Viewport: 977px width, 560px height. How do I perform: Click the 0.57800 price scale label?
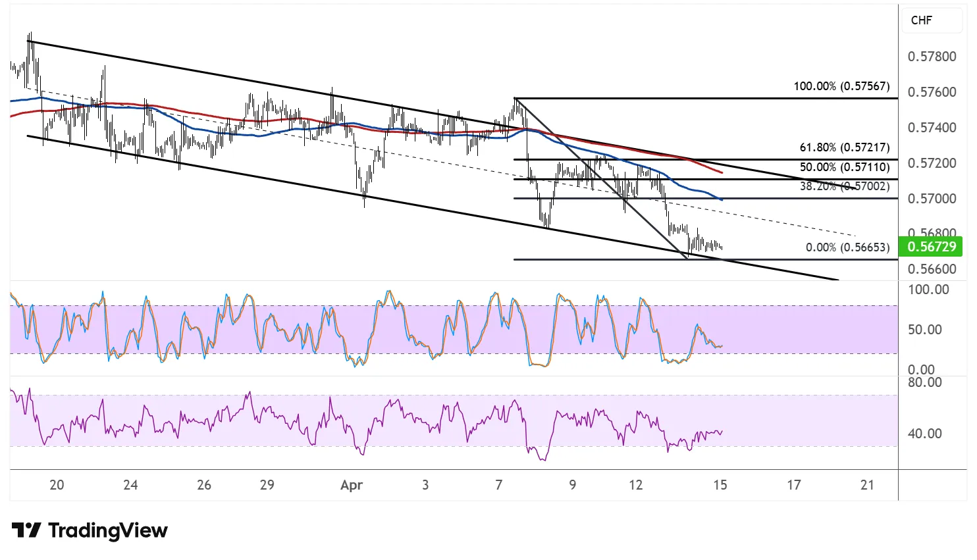[x=932, y=57]
